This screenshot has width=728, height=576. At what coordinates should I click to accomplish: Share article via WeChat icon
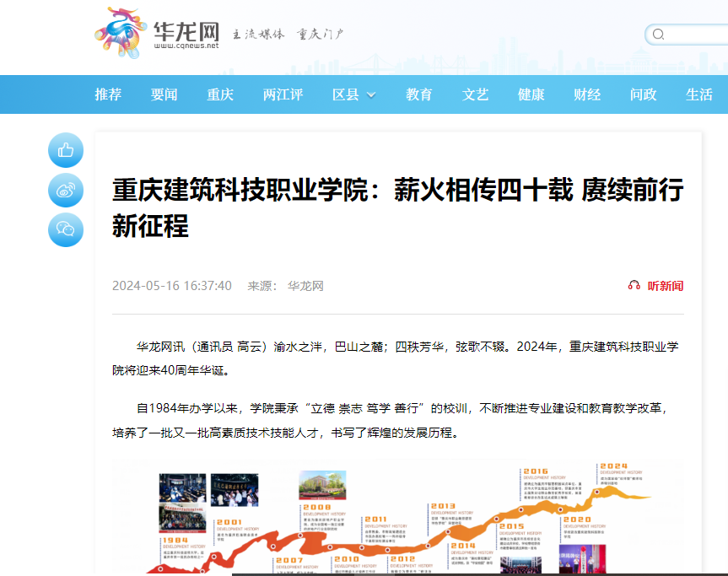pyautogui.click(x=66, y=229)
